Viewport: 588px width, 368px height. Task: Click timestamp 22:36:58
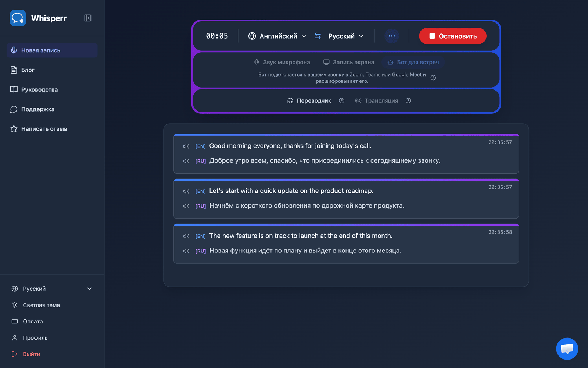click(500, 232)
